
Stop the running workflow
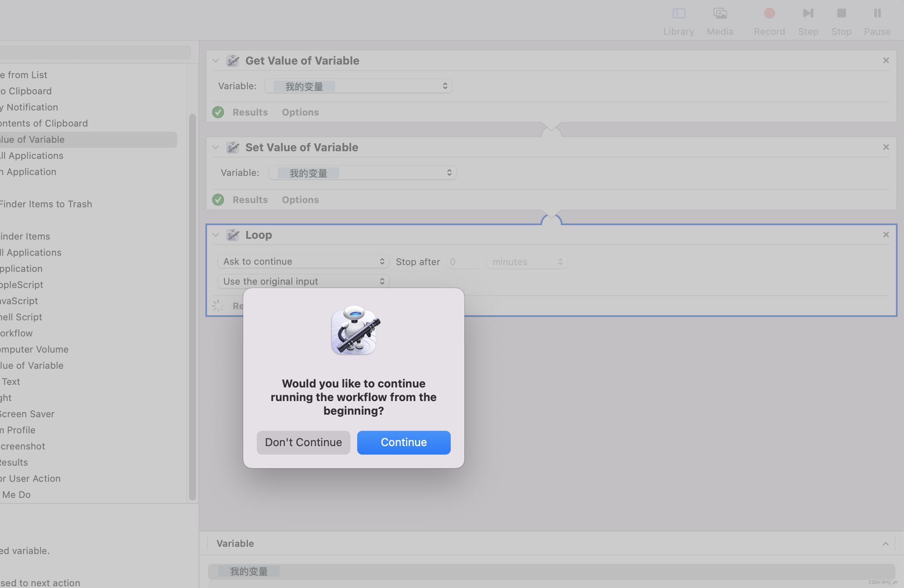coord(841,14)
